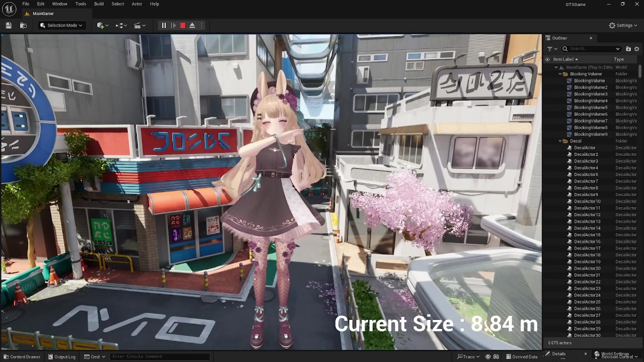Click the Unreal Engine logo icon
The height and width of the screenshot is (362, 644).
(x=9, y=9)
